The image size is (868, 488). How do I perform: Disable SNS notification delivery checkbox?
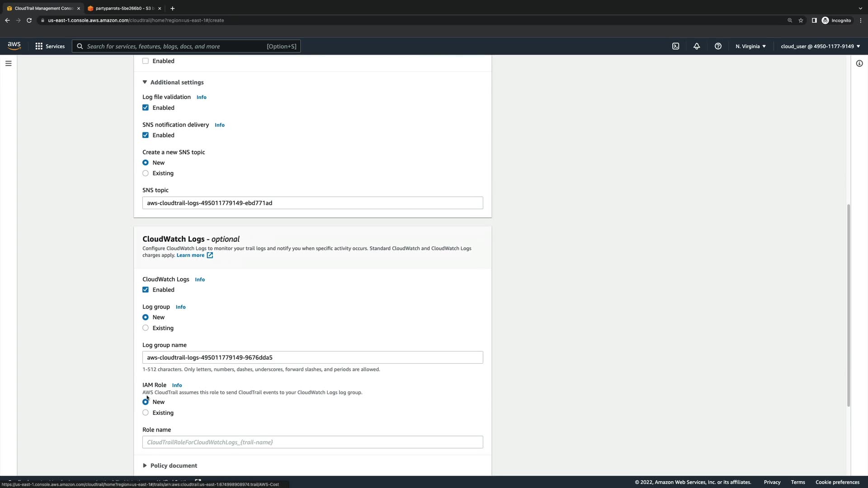tap(146, 135)
